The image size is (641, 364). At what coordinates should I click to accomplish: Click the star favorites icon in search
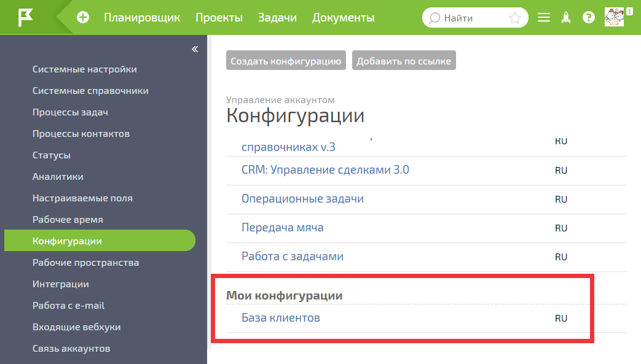coord(514,18)
